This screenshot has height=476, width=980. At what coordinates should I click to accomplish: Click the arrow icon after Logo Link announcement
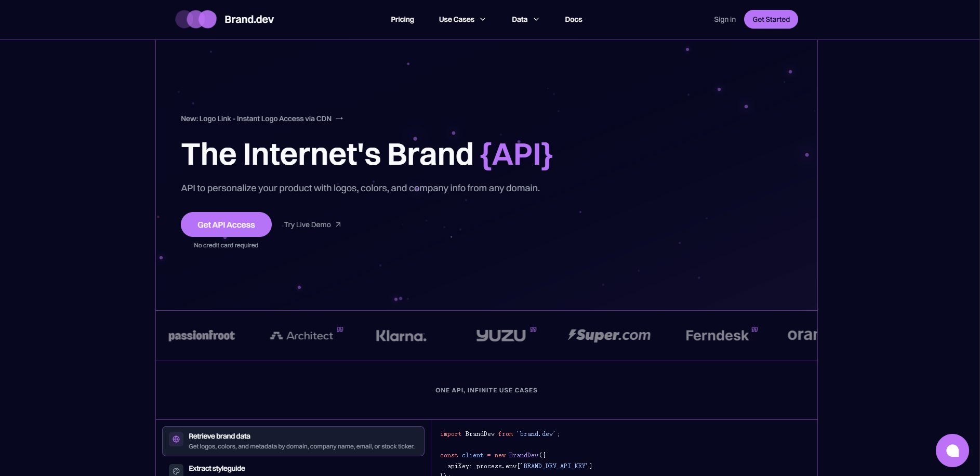coord(339,118)
